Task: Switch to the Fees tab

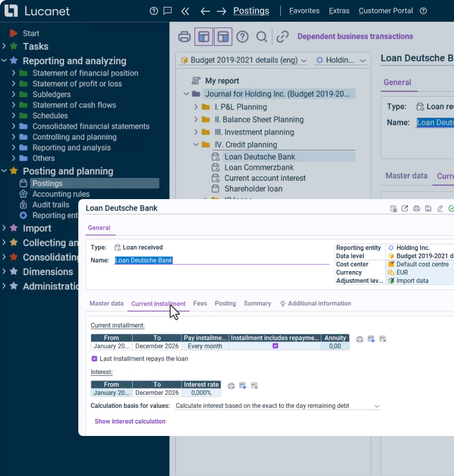Action: [x=200, y=303]
